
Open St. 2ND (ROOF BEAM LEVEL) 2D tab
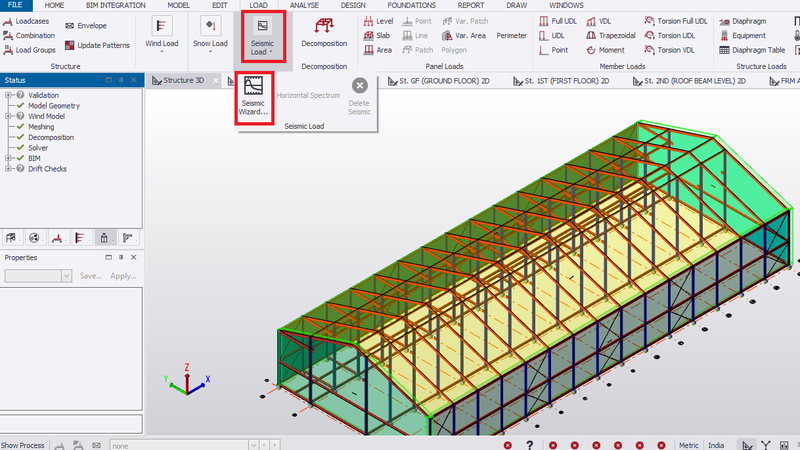pyautogui.click(x=689, y=81)
